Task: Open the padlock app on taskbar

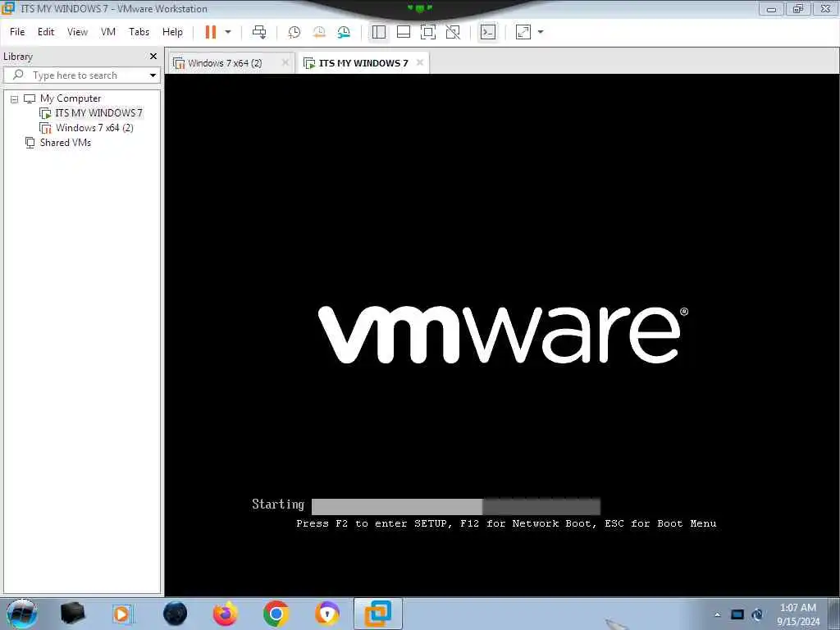Action: 326,614
